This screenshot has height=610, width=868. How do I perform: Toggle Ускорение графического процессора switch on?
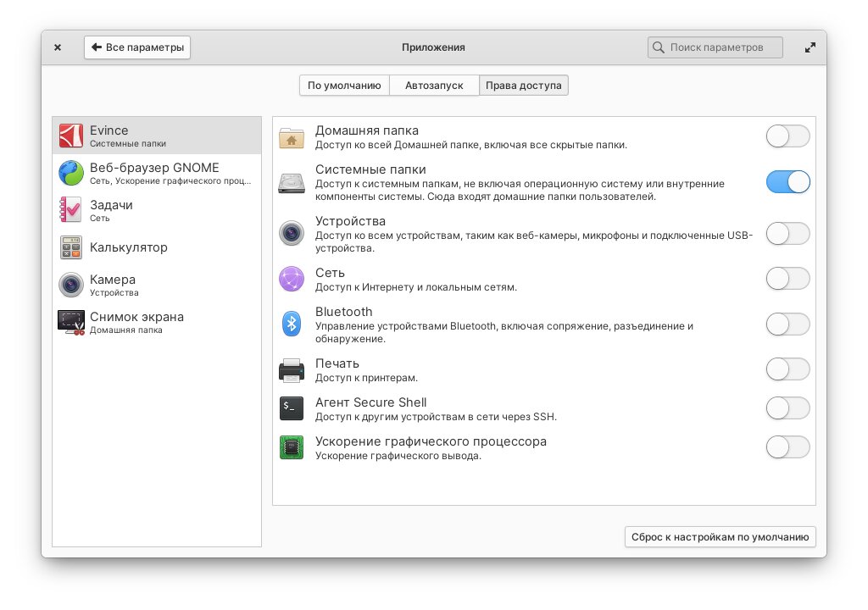tap(787, 447)
